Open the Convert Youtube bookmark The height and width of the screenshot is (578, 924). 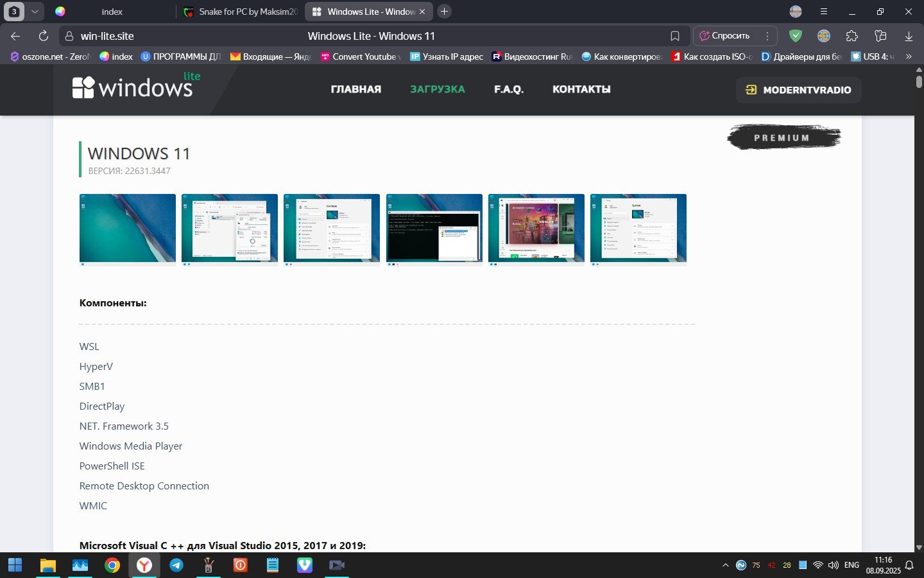click(x=361, y=57)
